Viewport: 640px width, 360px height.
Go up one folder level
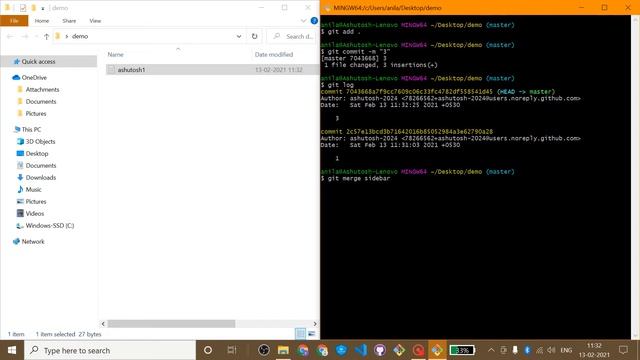pyautogui.click(x=47, y=36)
